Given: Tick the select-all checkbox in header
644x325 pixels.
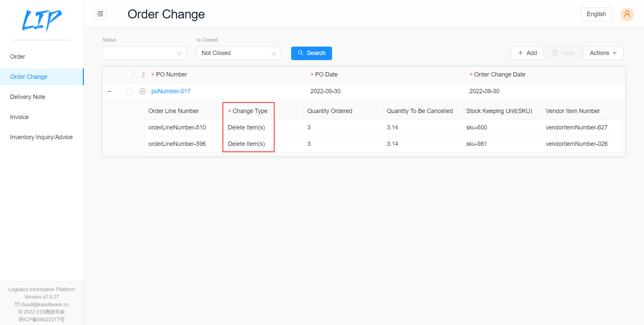Looking at the screenshot, I should 129,74.
